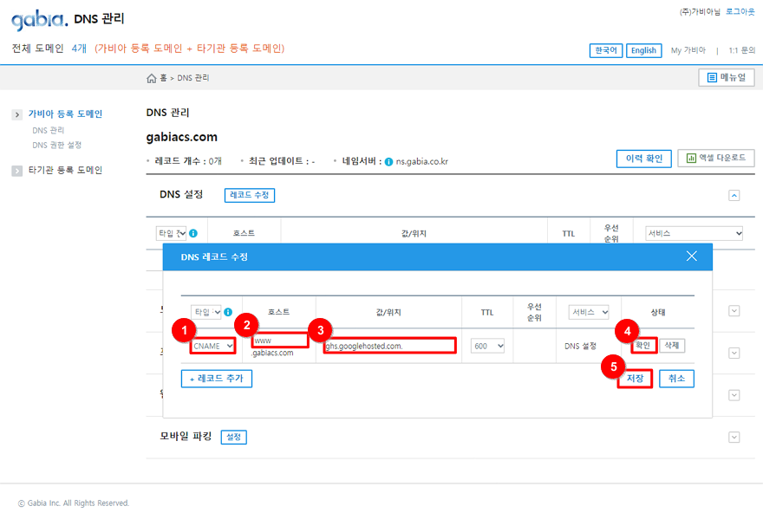Open the 메뉴얼 button
The height and width of the screenshot is (532, 763).
(727, 77)
